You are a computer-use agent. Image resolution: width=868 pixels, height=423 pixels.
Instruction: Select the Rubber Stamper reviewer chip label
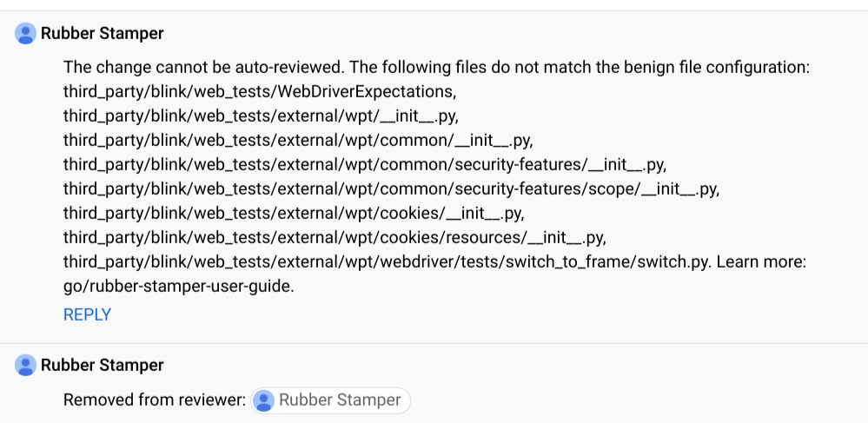pyautogui.click(x=340, y=400)
